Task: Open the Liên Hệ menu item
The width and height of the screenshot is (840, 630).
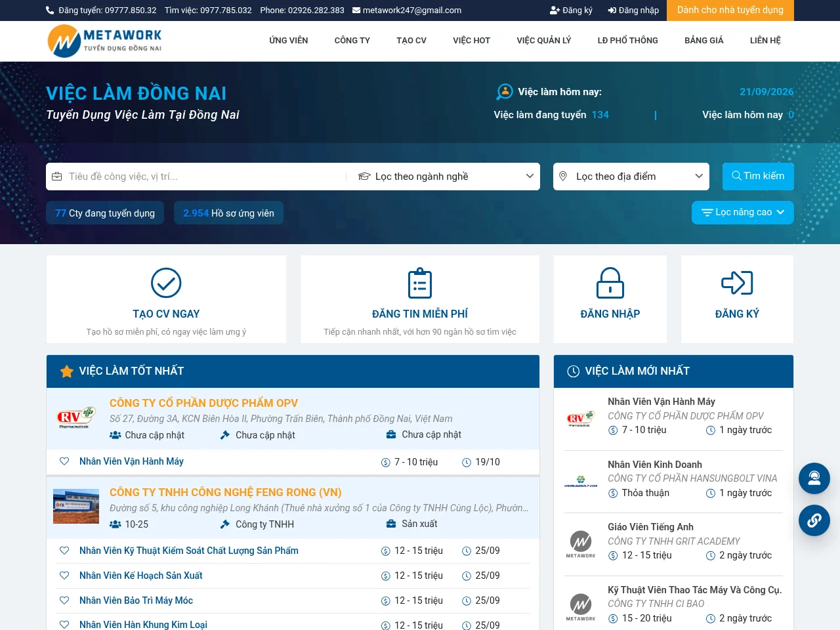Action: click(765, 41)
